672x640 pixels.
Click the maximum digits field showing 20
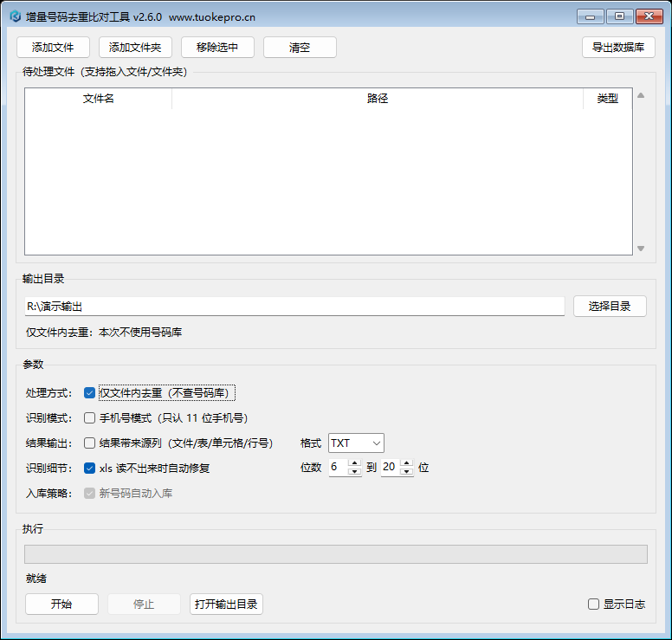click(391, 468)
